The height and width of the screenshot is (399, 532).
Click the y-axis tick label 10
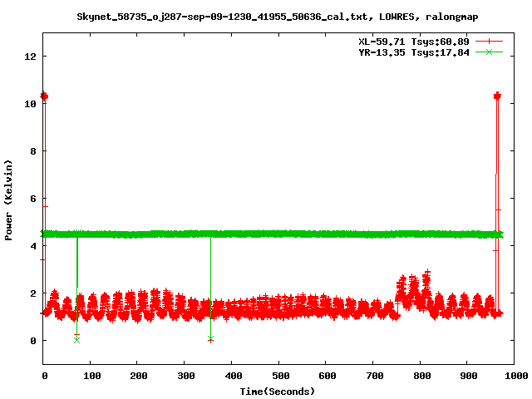pos(31,104)
